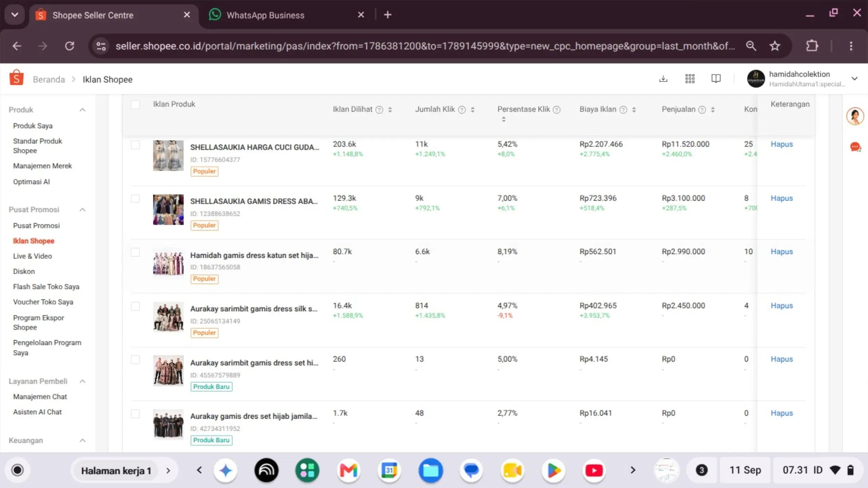Open YouTube from the shelf
868x488 pixels.
tap(594, 470)
